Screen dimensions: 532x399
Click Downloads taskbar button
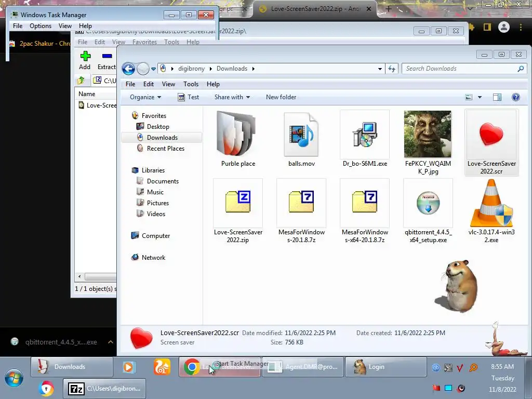tap(72, 367)
